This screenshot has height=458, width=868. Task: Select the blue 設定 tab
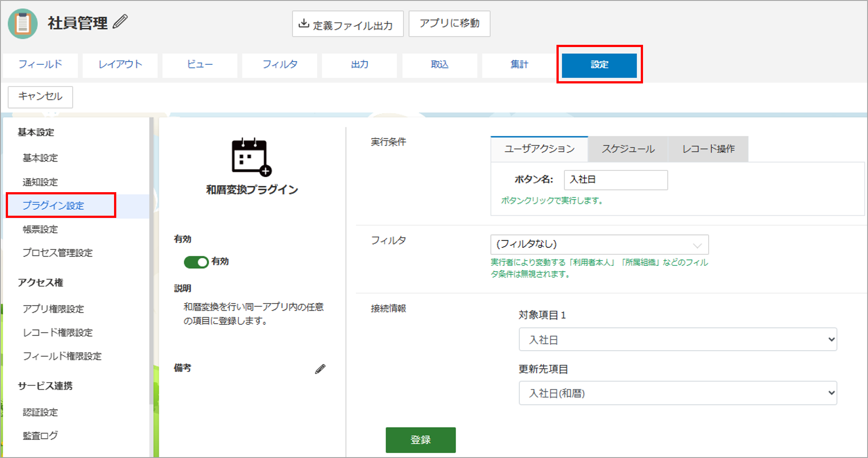[600, 65]
